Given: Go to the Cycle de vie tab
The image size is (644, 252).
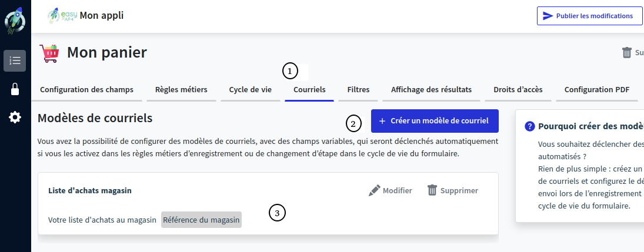Looking at the screenshot, I should click(x=250, y=90).
